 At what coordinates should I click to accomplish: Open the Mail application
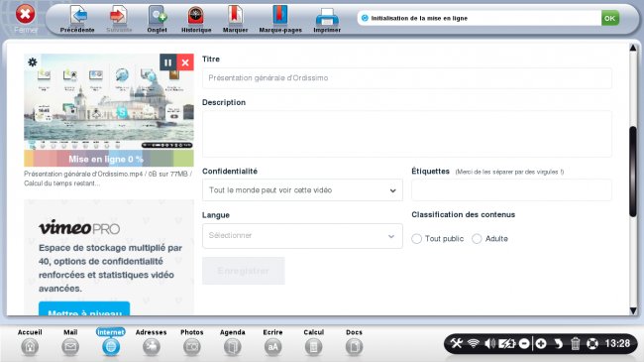[70, 342]
